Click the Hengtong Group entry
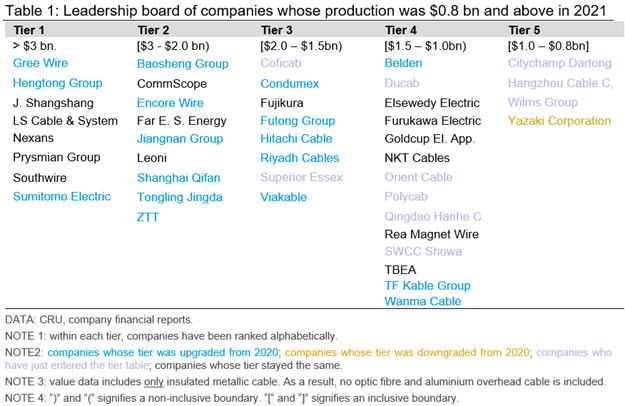 click(x=59, y=83)
